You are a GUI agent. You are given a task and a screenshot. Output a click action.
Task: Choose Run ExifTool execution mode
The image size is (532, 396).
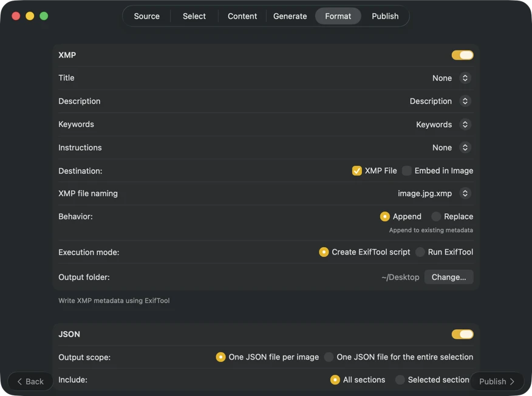coord(420,252)
